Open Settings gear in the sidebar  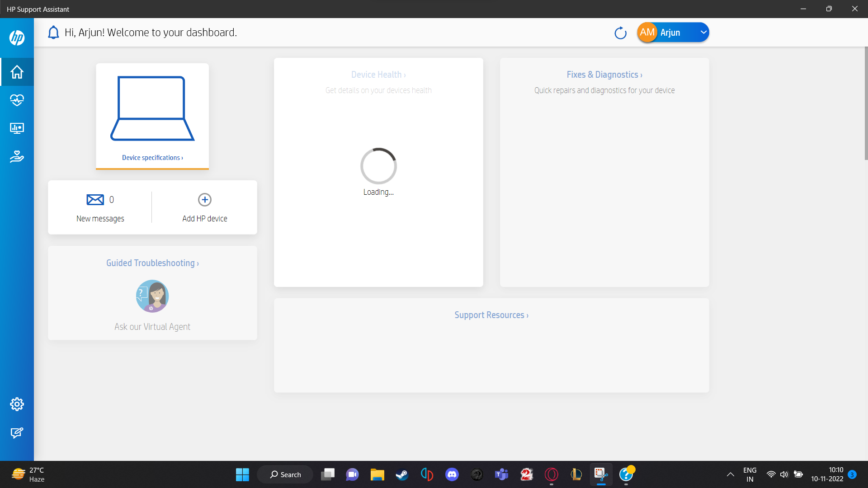[17, 404]
